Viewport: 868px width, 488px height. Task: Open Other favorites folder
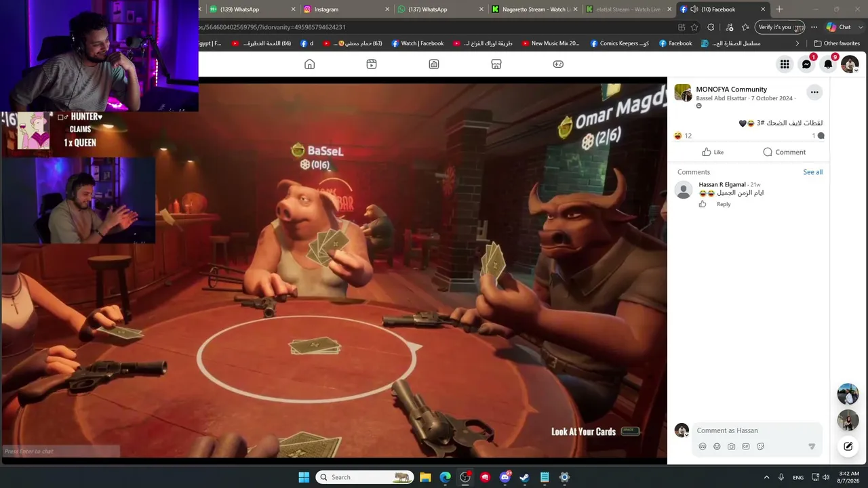pyautogui.click(x=837, y=43)
